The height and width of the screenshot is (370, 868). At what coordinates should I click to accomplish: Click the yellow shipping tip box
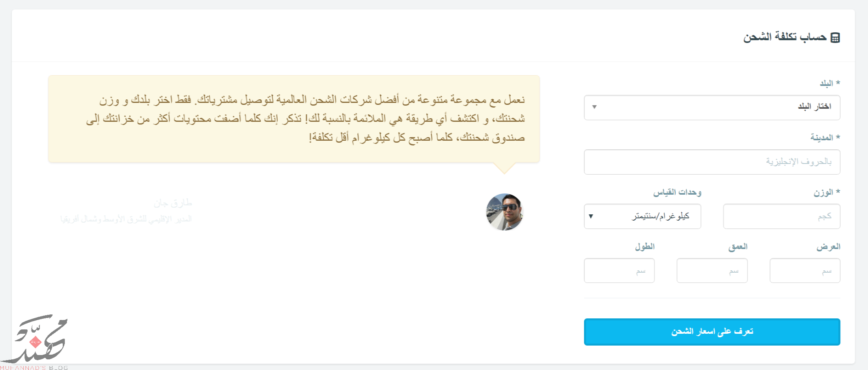coord(294,119)
